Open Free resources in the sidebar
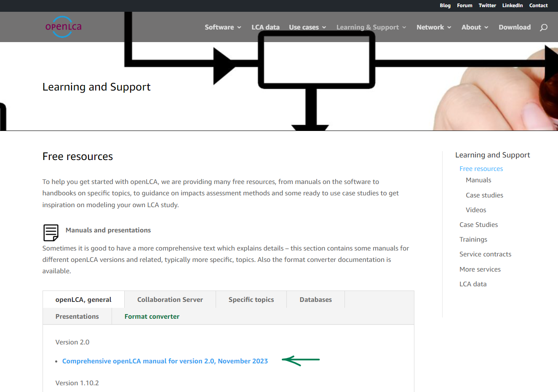The width and height of the screenshot is (558, 392). [481, 168]
